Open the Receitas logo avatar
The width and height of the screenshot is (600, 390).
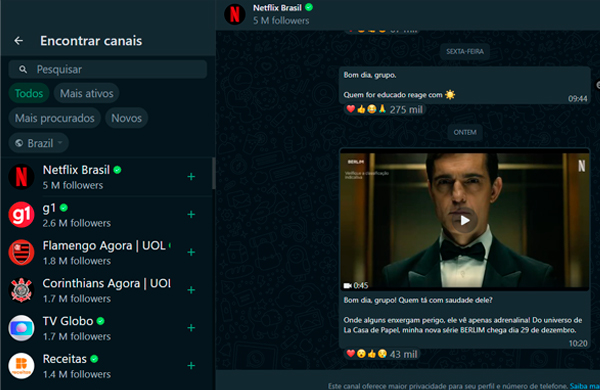click(21, 366)
